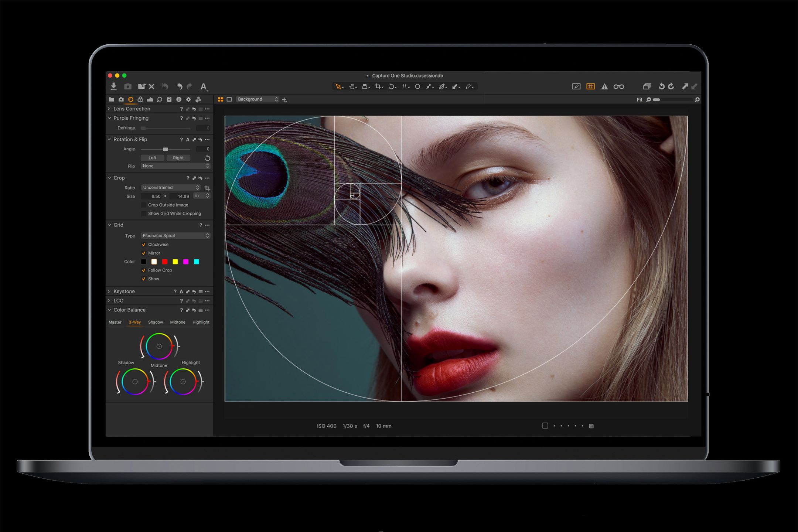Click the Import images download icon
Viewport: 798px width, 532px height.
click(x=113, y=86)
